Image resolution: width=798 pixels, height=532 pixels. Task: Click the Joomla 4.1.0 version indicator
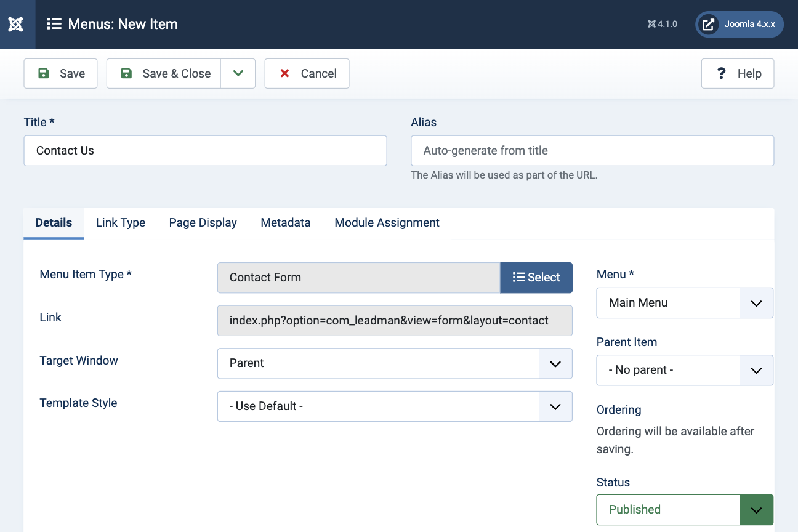[x=663, y=24]
